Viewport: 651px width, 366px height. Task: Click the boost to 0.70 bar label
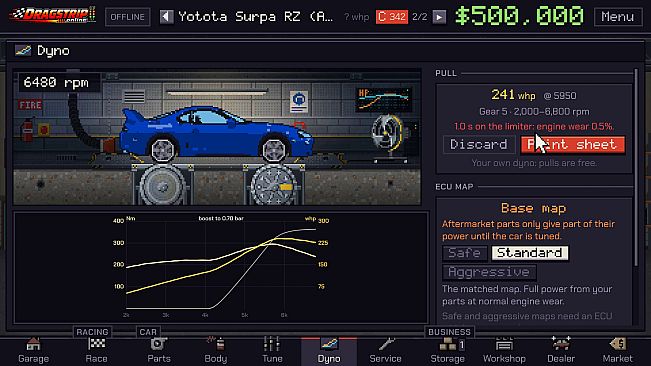221,218
